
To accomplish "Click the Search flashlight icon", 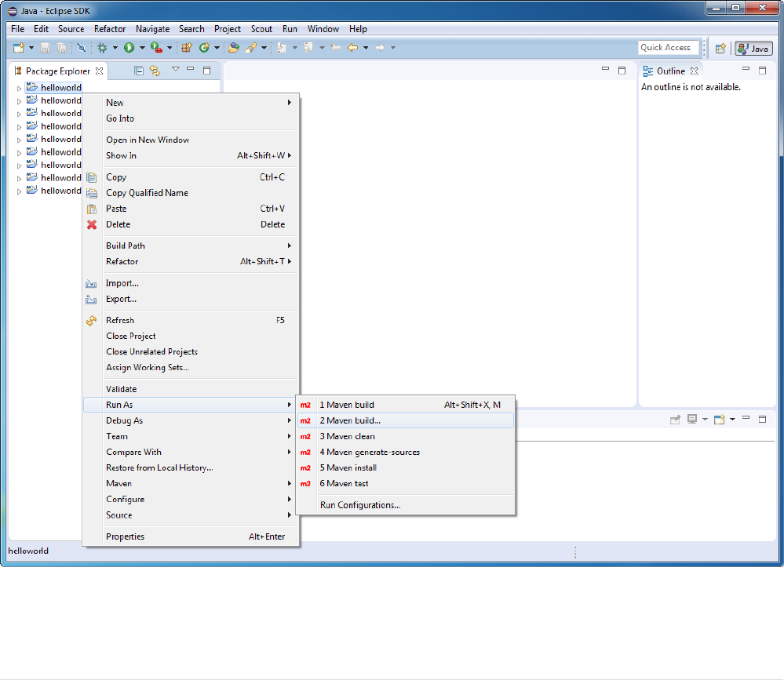I will point(251,48).
